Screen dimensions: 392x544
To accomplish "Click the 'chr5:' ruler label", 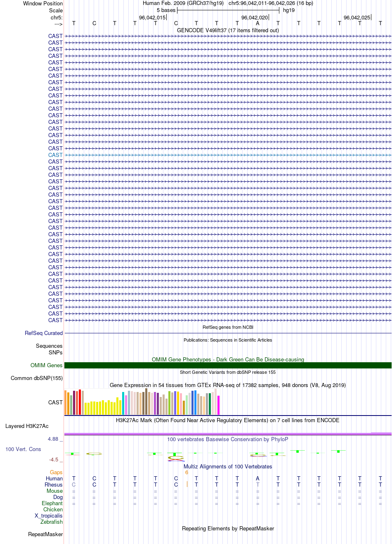I will tap(57, 18).
